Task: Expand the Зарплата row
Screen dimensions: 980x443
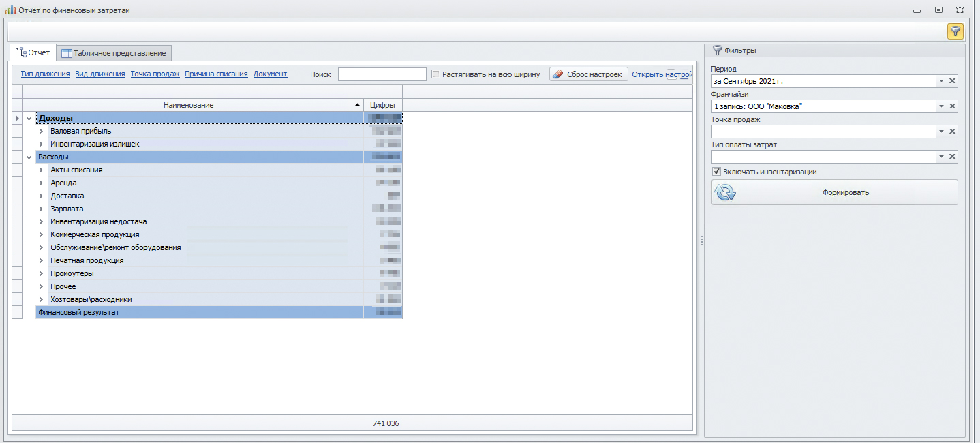Action: (42, 209)
